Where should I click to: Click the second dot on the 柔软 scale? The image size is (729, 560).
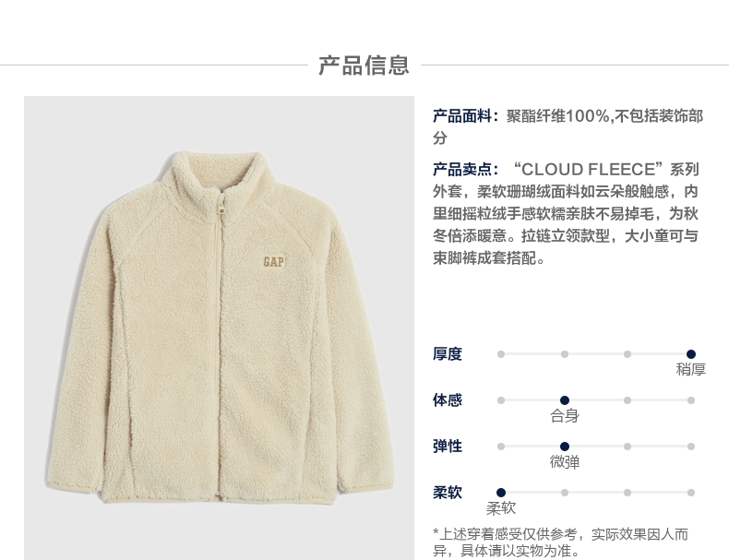coord(565,492)
